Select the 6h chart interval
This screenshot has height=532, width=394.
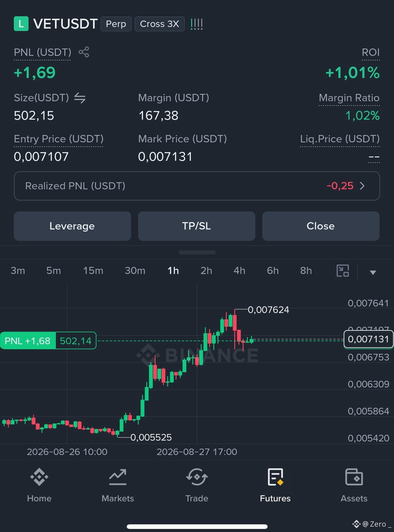point(273,271)
